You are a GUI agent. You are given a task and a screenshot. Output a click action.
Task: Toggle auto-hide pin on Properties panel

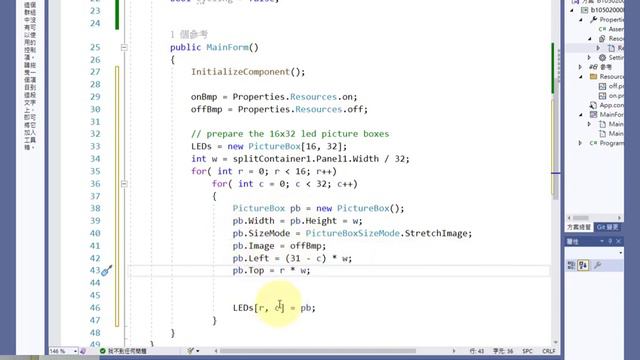610,242
